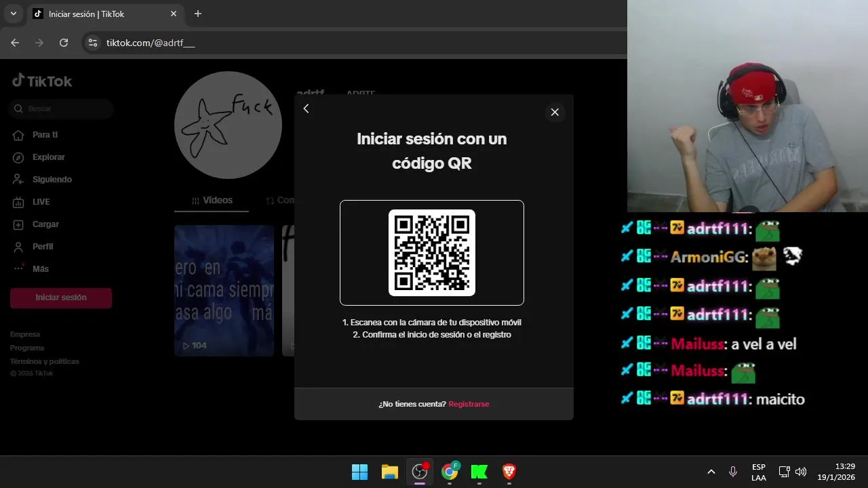The width and height of the screenshot is (868, 488).
Task: Open ESP LAA language switcher
Action: [759, 472]
